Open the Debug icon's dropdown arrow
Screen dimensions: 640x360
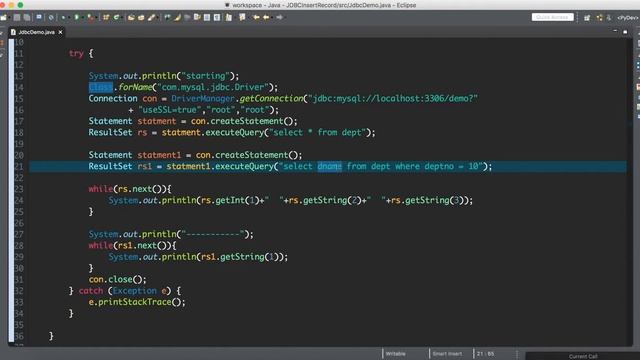click(69, 18)
